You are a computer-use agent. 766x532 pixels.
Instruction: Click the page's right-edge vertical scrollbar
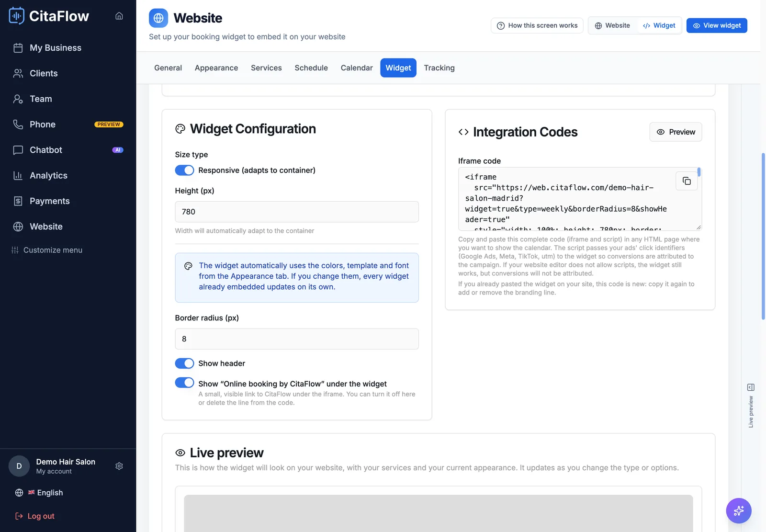763,236
